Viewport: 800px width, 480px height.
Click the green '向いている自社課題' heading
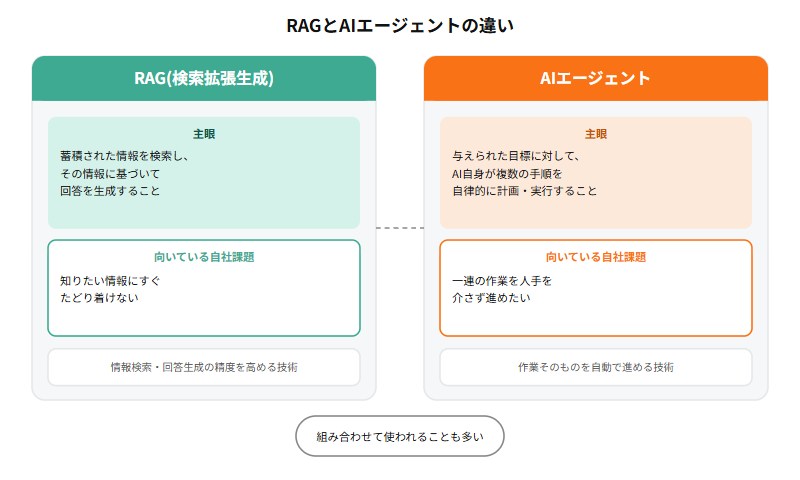[x=204, y=257]
